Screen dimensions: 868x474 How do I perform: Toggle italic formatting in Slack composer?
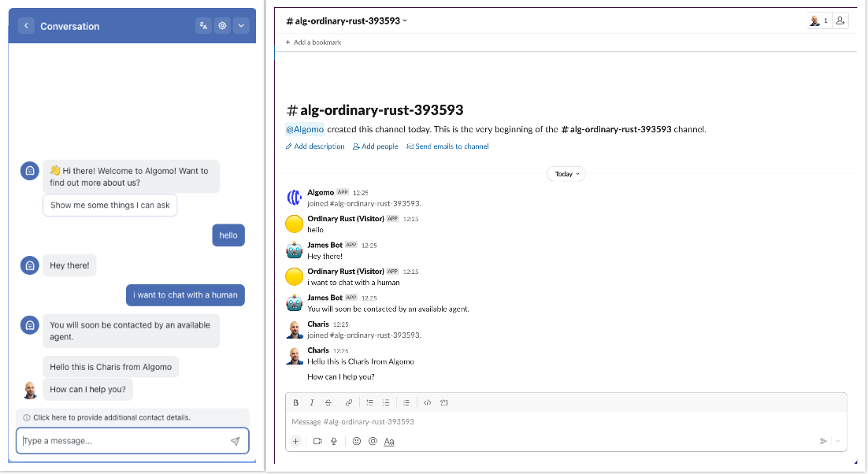tap(312, 402)
